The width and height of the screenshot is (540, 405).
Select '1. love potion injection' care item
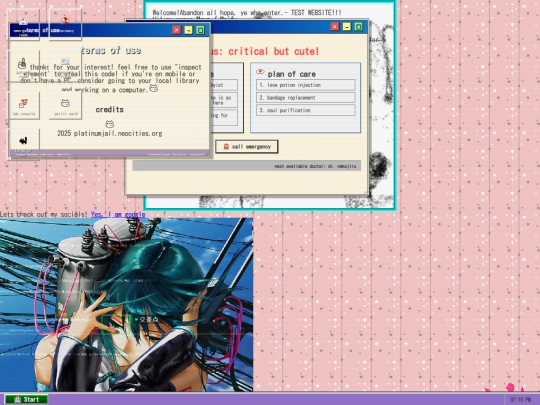click(305, 85)
